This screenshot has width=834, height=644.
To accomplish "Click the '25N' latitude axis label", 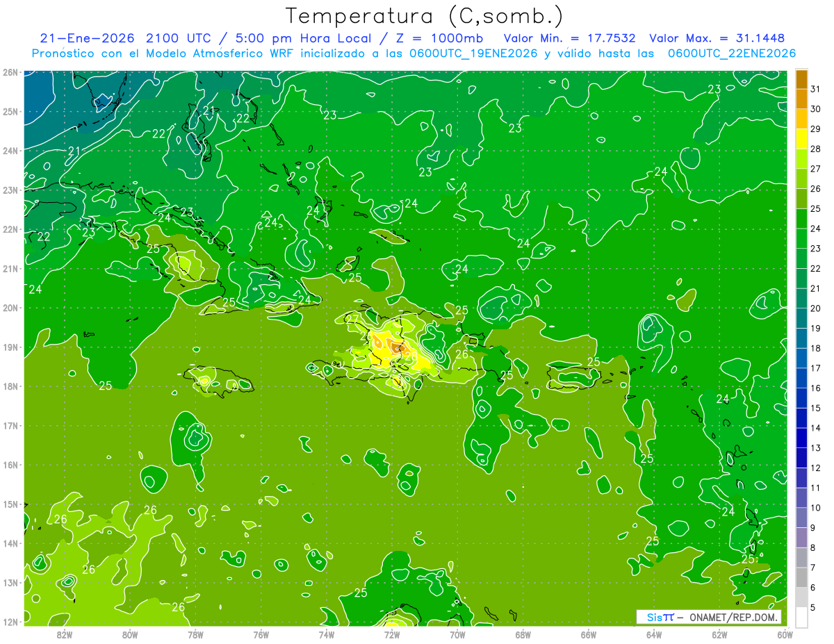I will tap(10, 111).
